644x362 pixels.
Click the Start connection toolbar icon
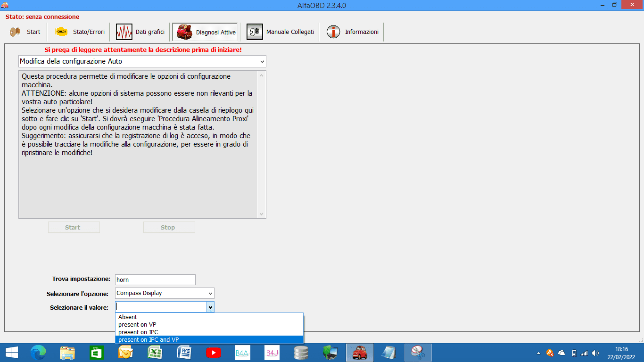point(25,32)
